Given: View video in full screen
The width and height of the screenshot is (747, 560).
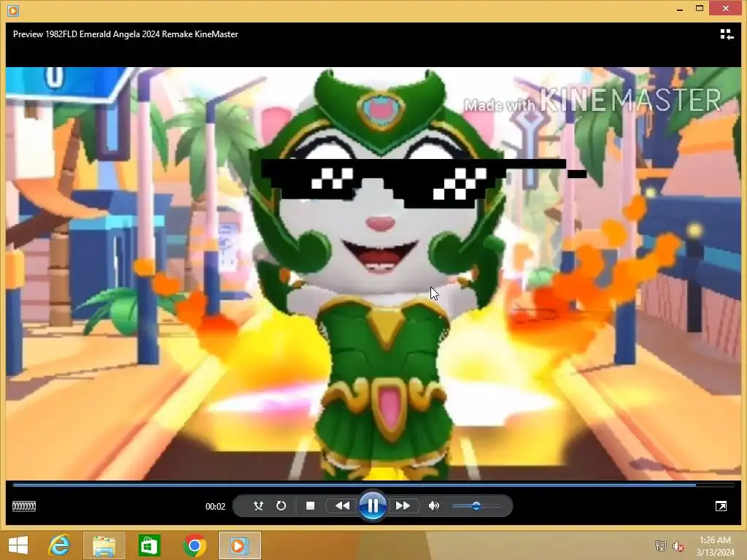Looking at the screenshot, I should (721, 506).
